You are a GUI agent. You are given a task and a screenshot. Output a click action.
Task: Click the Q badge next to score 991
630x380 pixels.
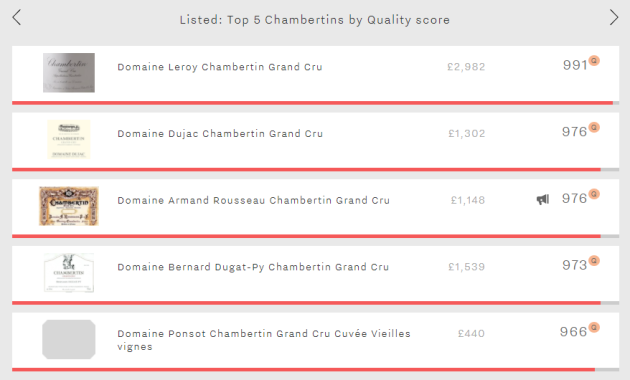pos(594,61)
